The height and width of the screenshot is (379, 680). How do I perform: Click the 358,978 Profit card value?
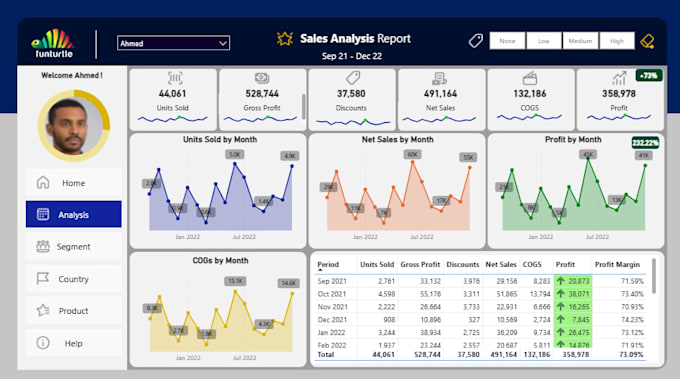click(619, 94)
